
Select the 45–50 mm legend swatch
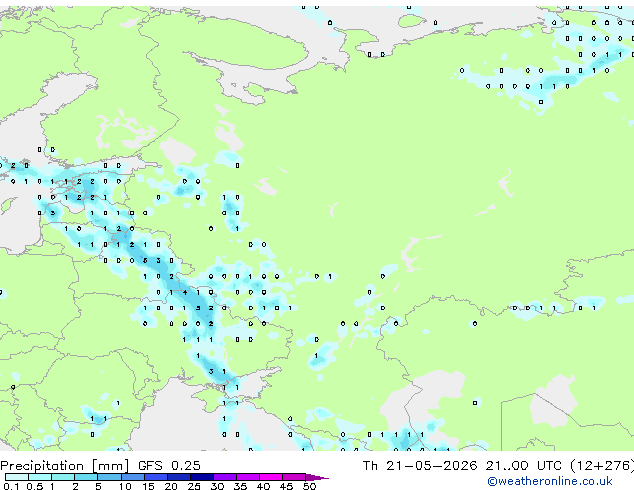tap(294, 477)
